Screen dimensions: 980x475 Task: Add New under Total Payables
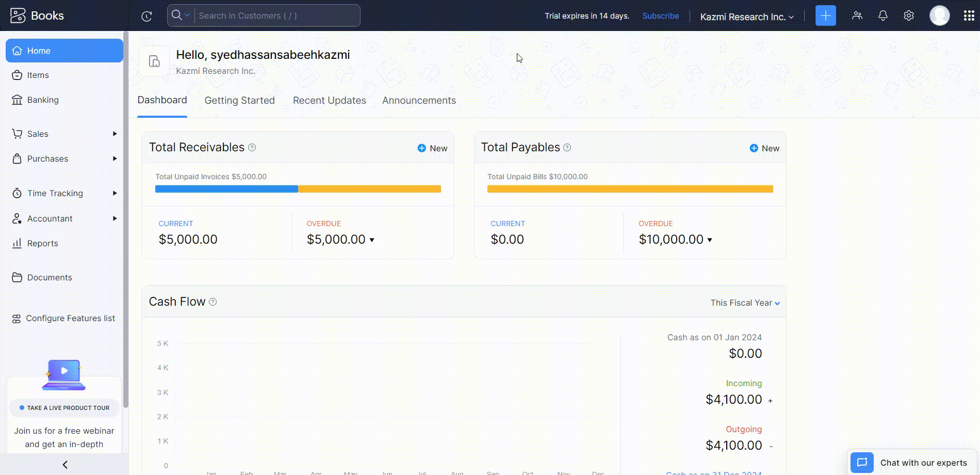[764, 148]
